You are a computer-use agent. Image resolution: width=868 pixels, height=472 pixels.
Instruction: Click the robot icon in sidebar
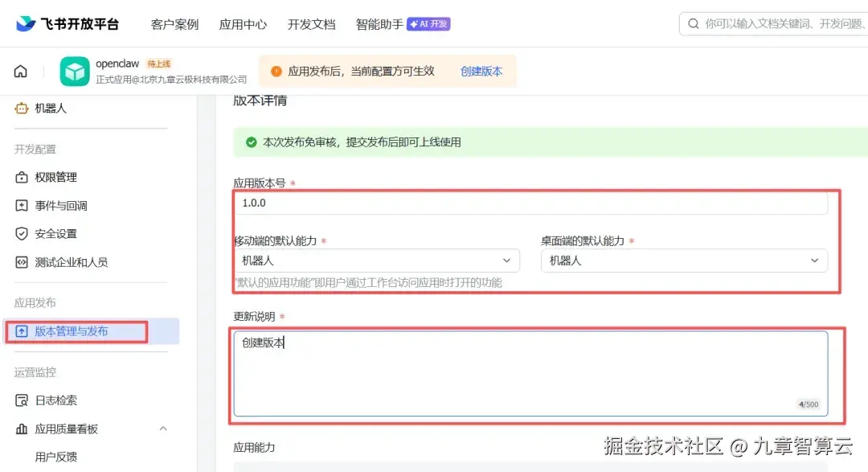tap(22, 108)
